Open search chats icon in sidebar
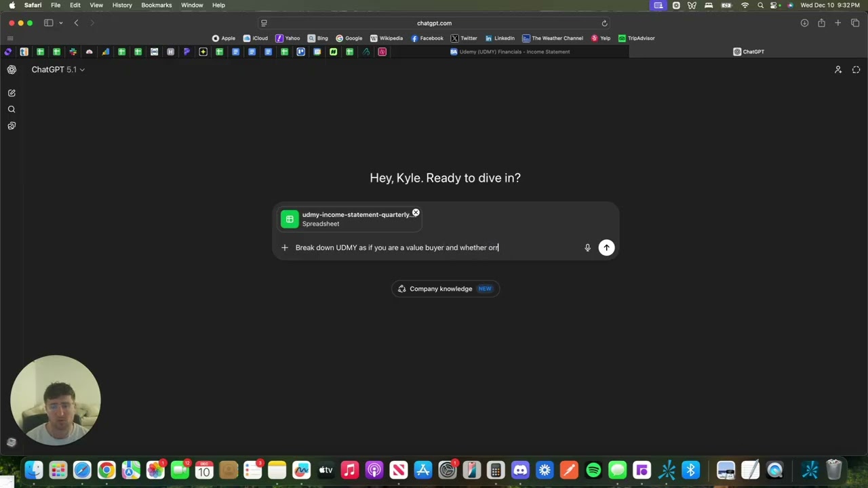868x488 pixels. pyautogui.click(x=12, y=109)
